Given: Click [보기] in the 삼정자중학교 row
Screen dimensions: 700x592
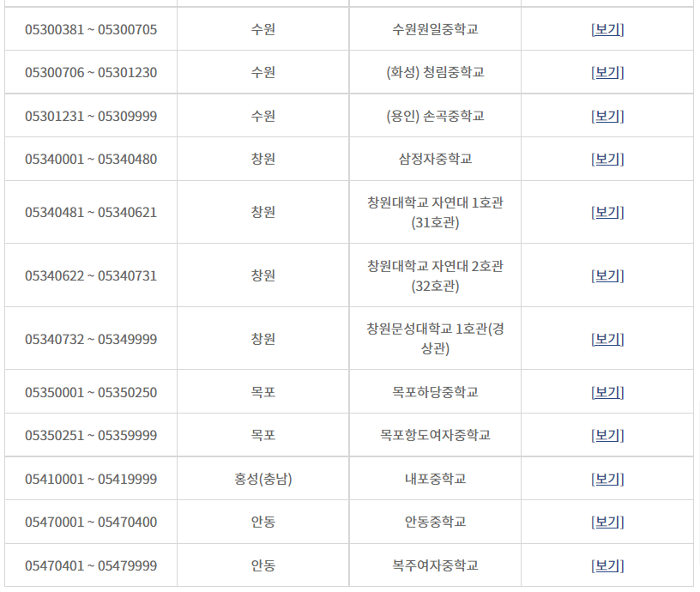Looking at the screenshot, I should 608,158.
